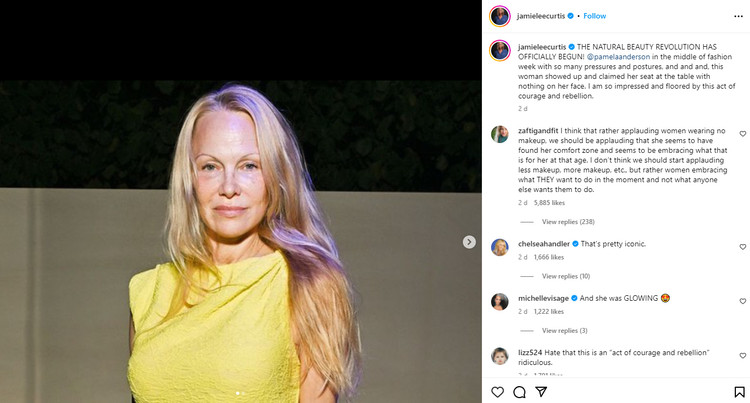
Task: Follow the jamieleecurtis account
Action: [x=595, y=16]
